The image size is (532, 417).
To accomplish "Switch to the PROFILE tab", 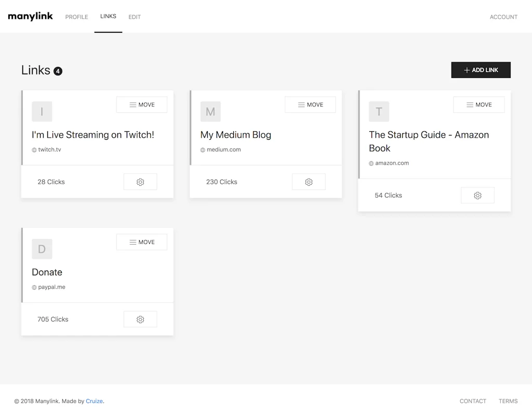I will click(x=76, y=17).
